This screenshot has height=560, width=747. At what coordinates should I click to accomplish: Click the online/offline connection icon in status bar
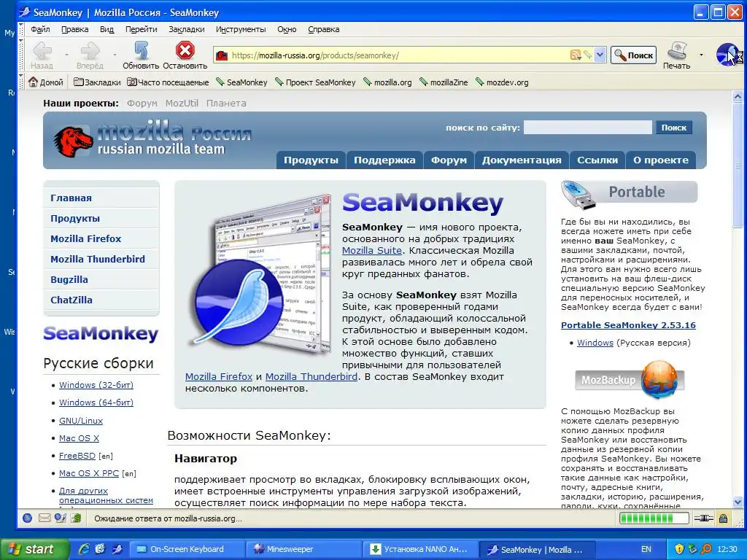[x=704, y=518]
